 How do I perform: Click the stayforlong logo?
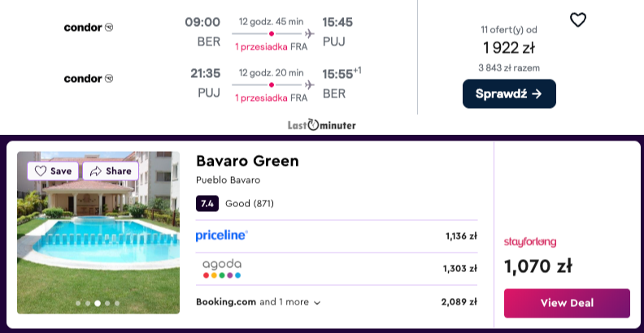point(530,242)
